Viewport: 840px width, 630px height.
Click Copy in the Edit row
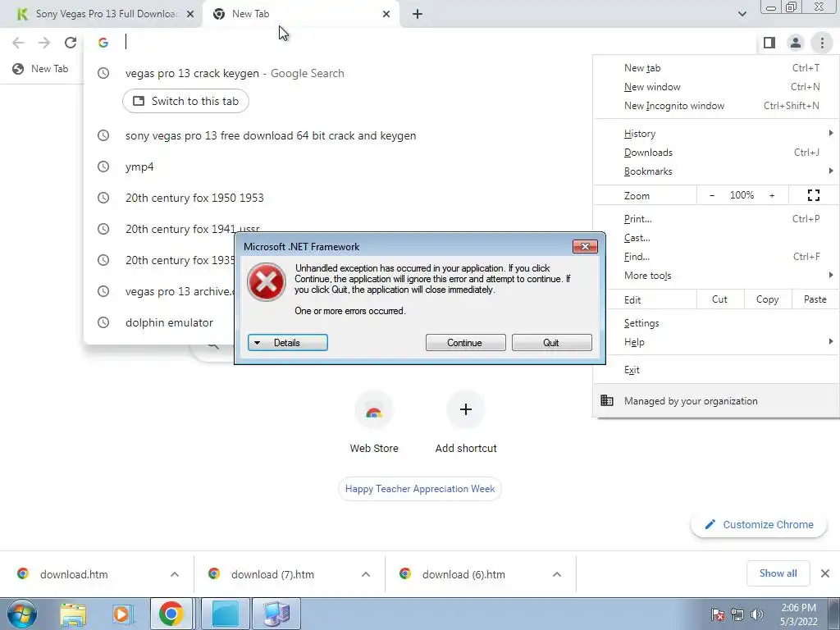click(x=768, y=299)
